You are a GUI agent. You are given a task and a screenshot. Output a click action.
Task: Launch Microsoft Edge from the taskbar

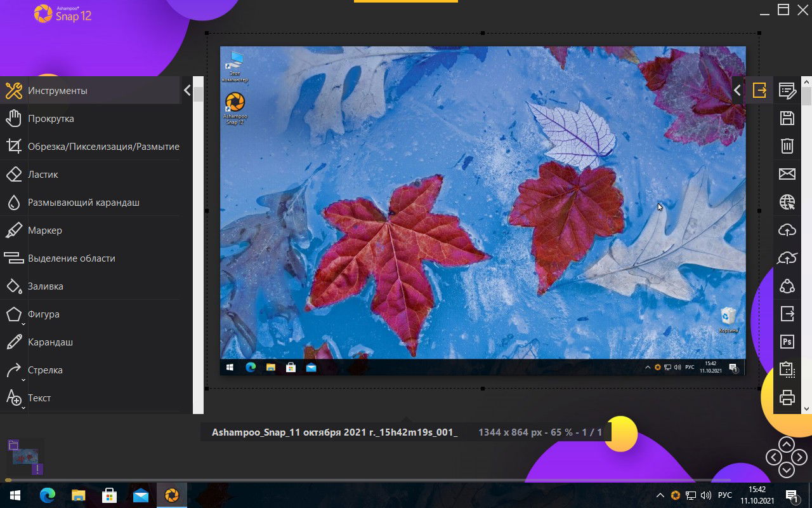(x=47, y=495)
